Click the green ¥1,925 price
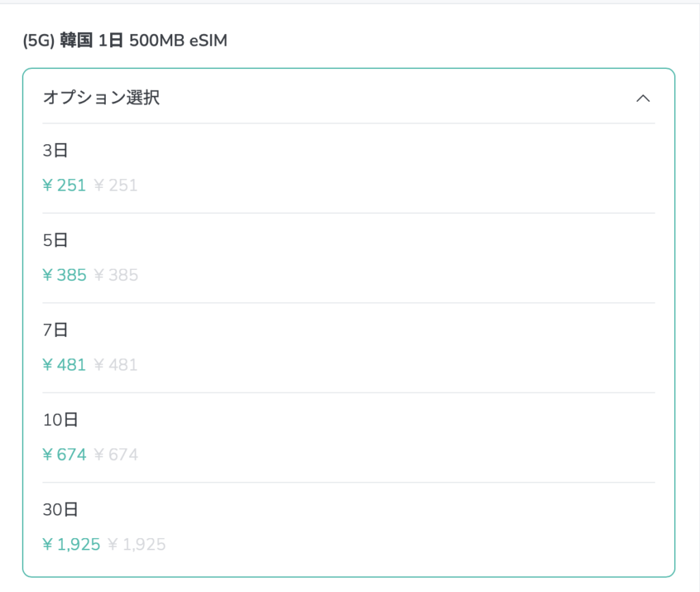700x592 pixels. click(71, 544)
